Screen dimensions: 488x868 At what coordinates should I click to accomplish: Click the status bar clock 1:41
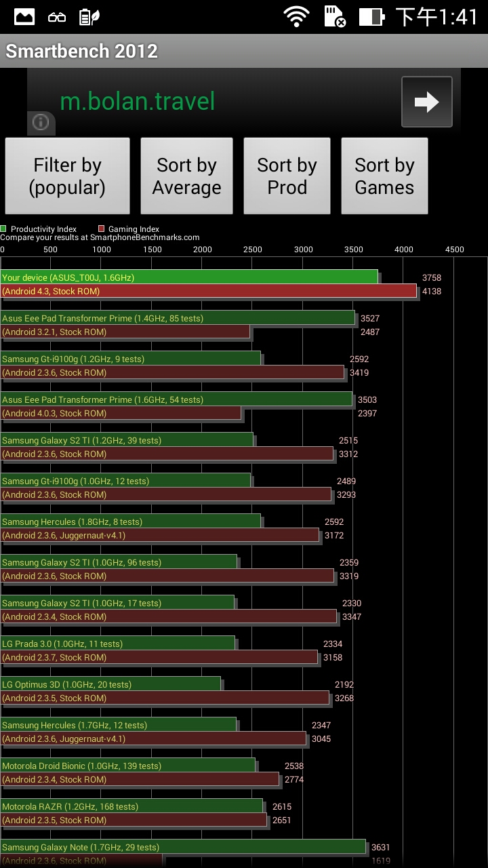tap(437, 17)
